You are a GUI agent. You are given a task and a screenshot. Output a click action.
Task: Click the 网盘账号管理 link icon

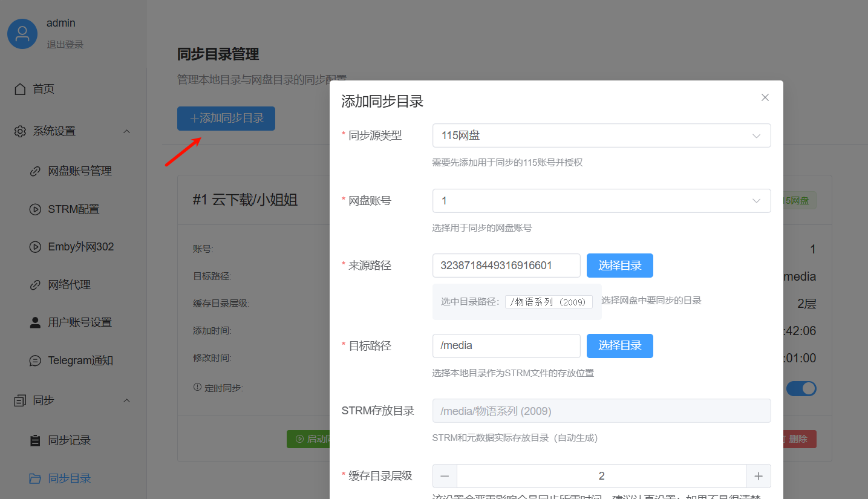pyautogui.click(x=36, y=171)
